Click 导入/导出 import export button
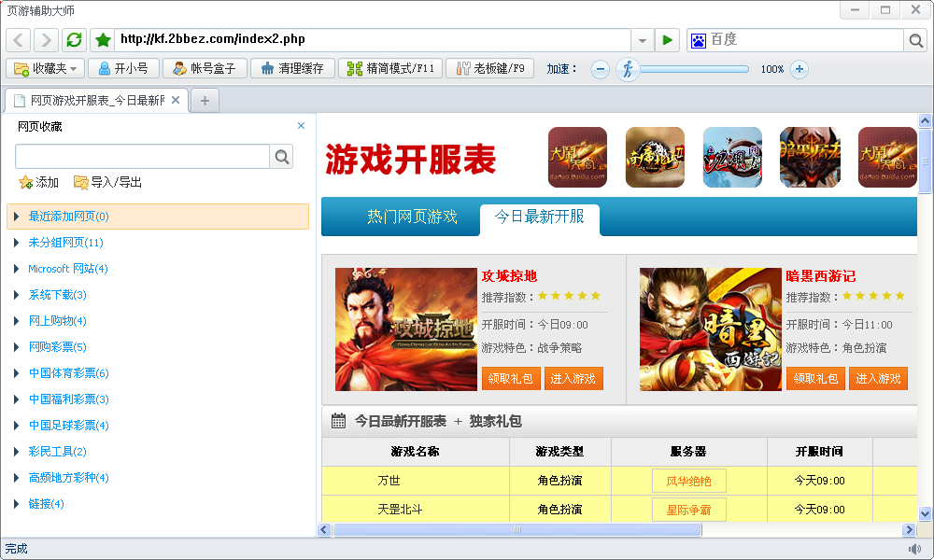The width and height of the screenshot is (934, 560). [107, 182]
